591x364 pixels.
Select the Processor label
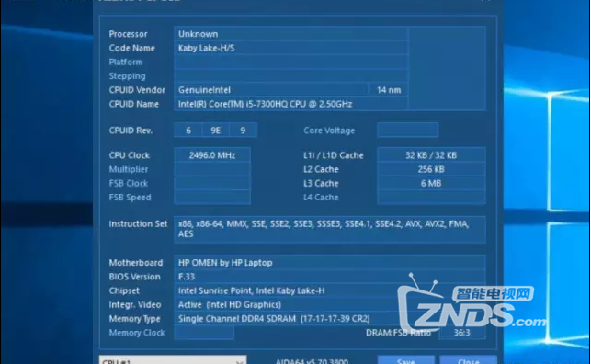[x=128, y=34]
